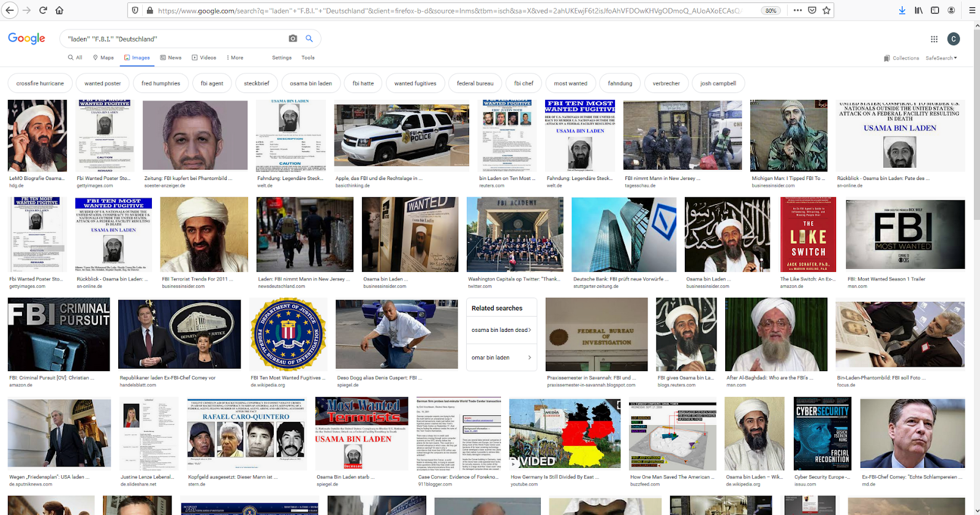Open the Most Wanted Terrorists Usama Bin Laden thumbnail
Screen dimensions: 980x515
pyautogui.click(x=362, y=434)
